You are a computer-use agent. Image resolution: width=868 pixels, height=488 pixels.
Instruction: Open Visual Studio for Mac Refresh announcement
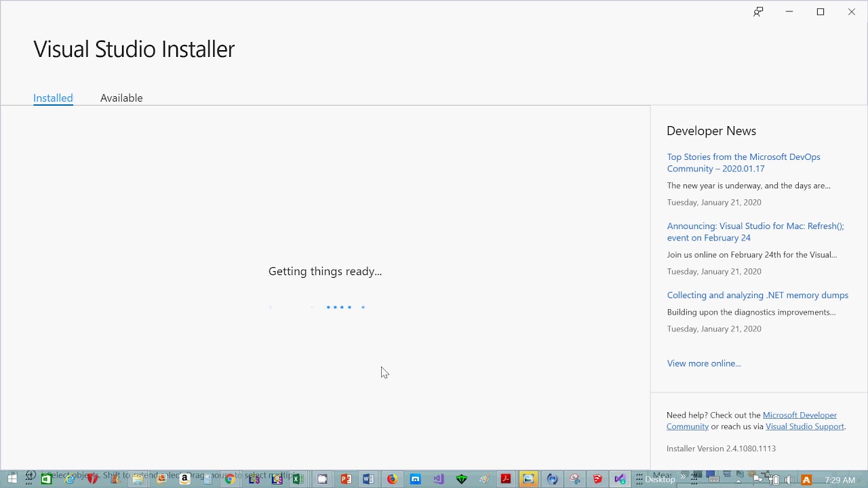pyautogui.click(x=755, y=232)
